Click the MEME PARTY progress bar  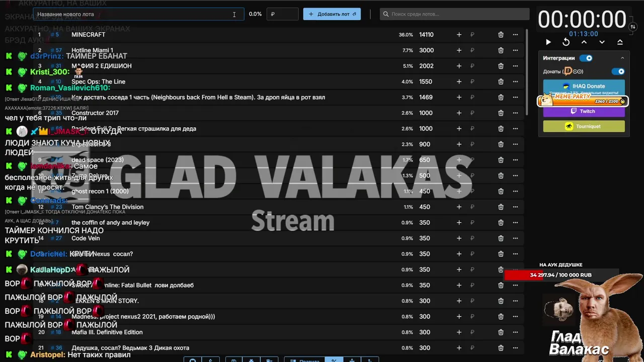[583, 100]
